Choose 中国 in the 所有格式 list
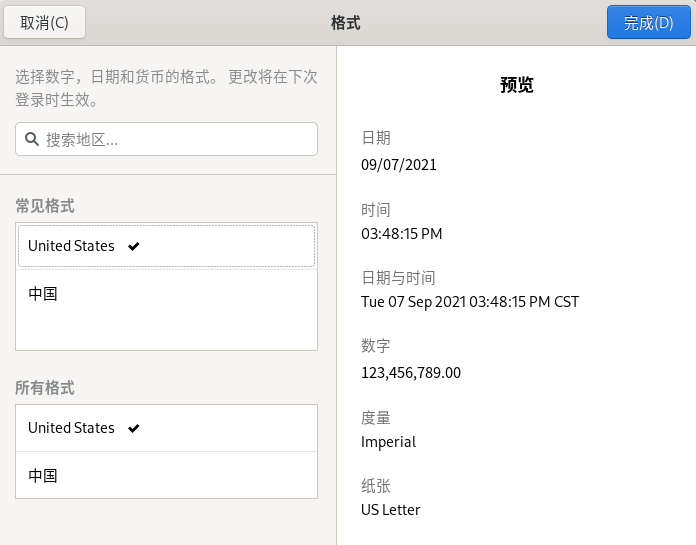This screenshot has height=545, width=696. 43,476
